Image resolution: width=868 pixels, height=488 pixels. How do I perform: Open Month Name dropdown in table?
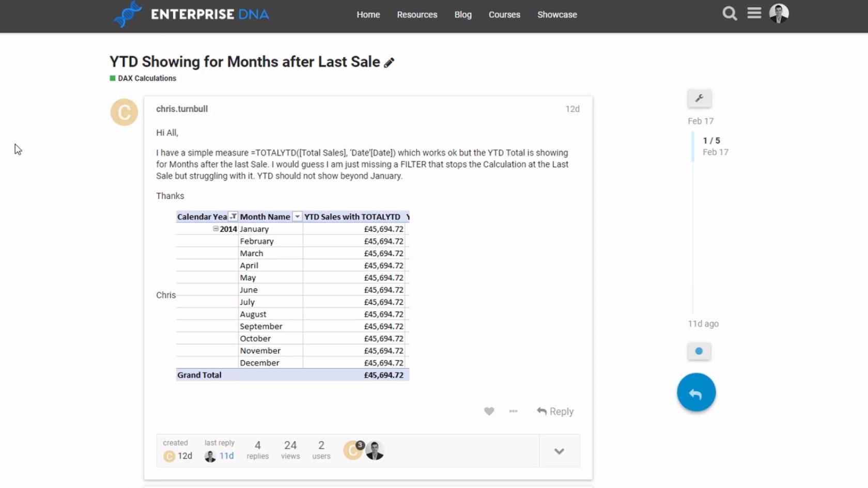click(297, 217)
